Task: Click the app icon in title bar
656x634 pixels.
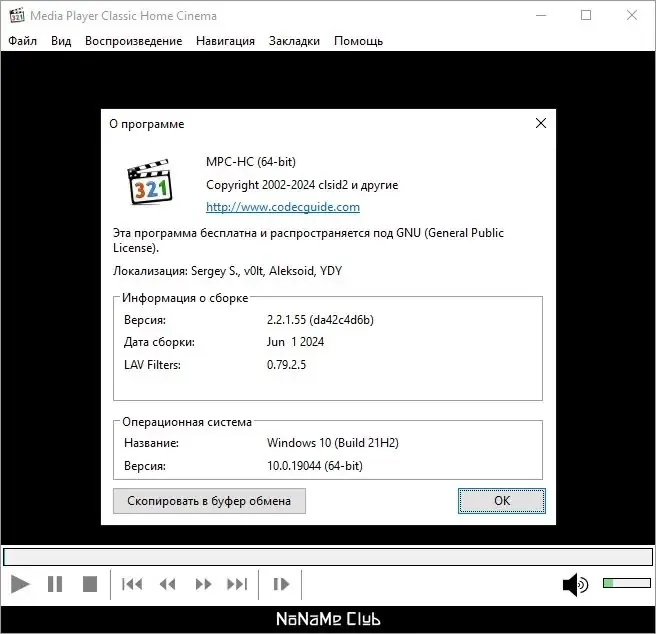Action: point(17,15)
